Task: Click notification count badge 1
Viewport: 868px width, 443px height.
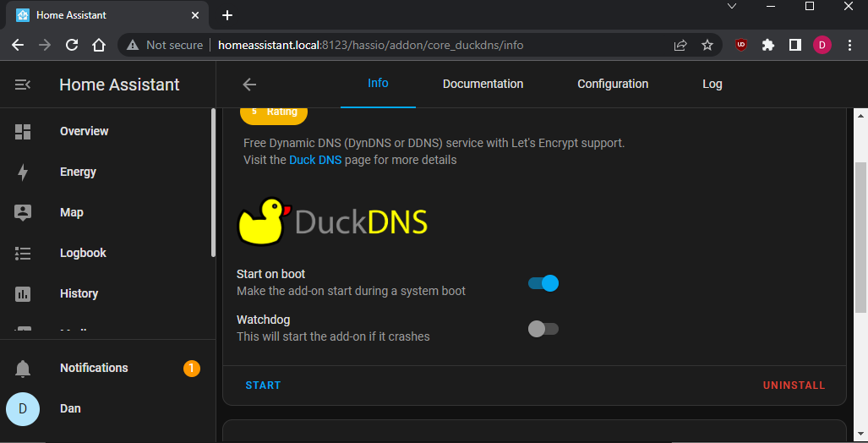Action: pyautogui.click(x=192, y=369)
